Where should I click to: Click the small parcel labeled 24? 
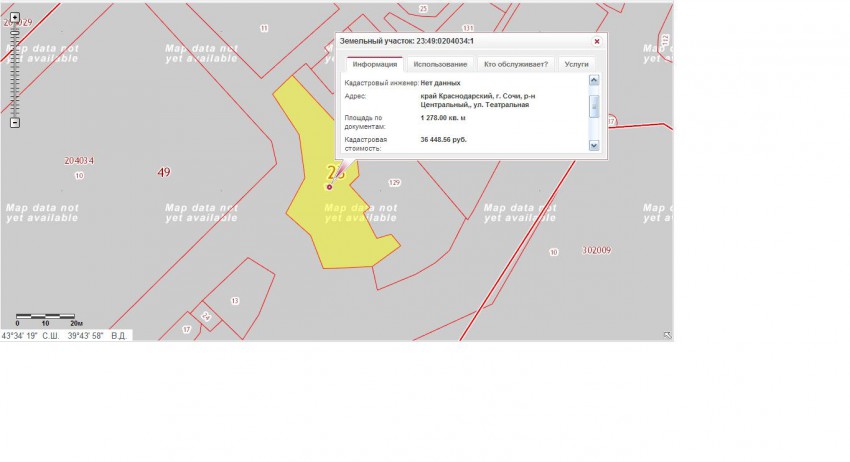tap(206, 316)
